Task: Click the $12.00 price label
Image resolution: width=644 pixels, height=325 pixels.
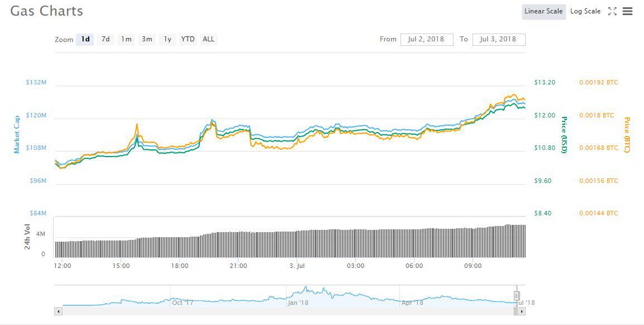Action: (x=545, y=115)
